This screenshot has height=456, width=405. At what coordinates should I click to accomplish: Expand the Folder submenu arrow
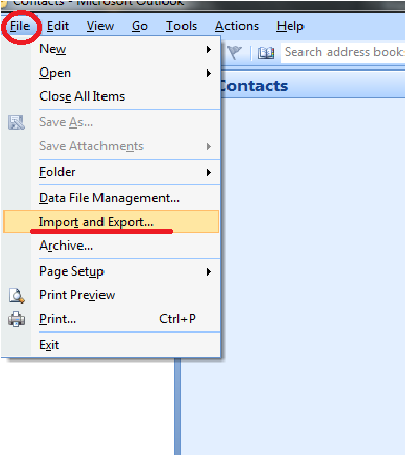click(x=209, y=172)
